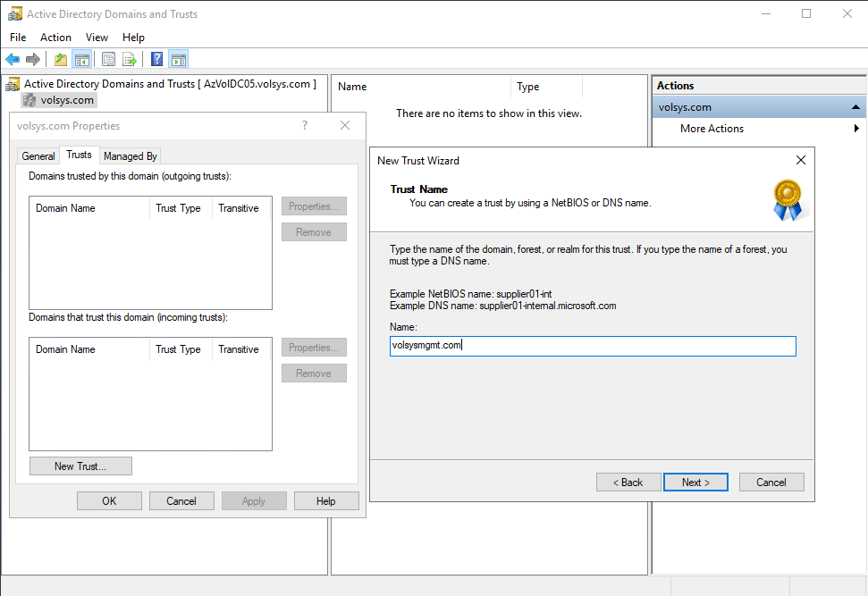This screenshot has height=596, width=868.
Task: Click the Back arrow toolbar icon
Action: 13,60
